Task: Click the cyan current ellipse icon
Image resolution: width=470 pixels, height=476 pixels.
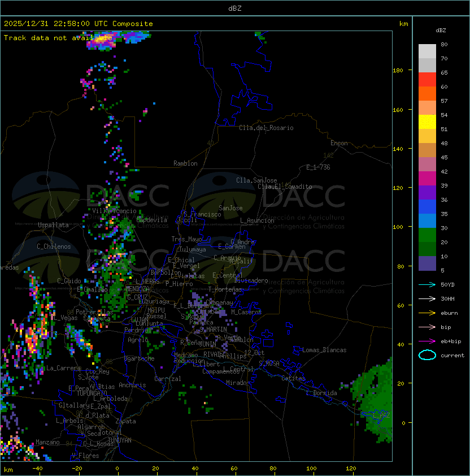Action: [x=427, y=355]
